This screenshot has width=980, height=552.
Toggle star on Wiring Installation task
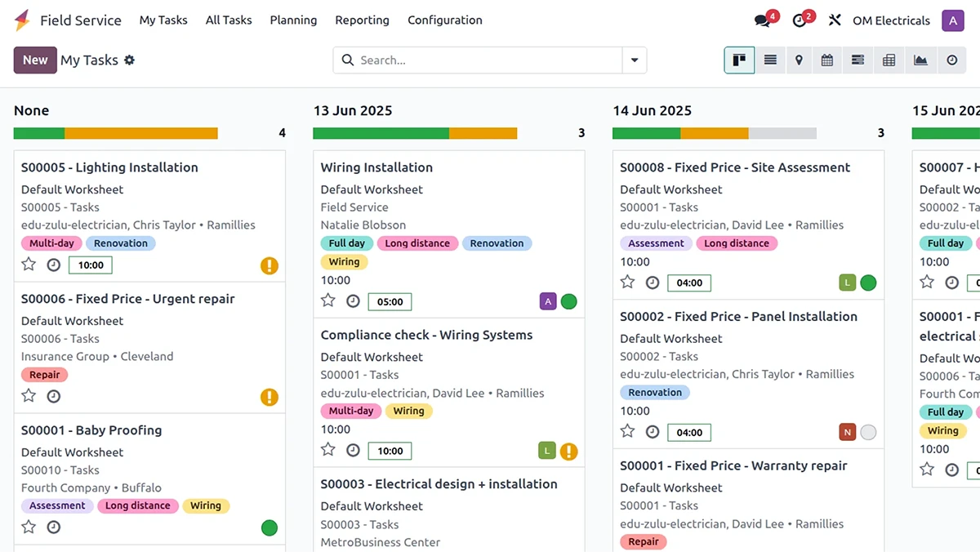328,300
